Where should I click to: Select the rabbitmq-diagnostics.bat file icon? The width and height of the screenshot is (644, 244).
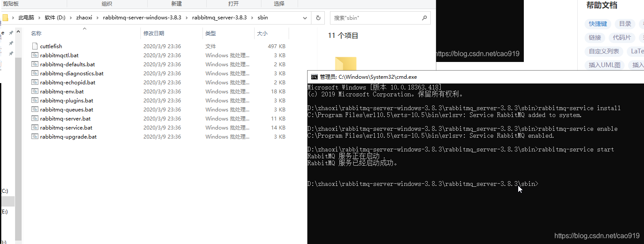(35, 73)
